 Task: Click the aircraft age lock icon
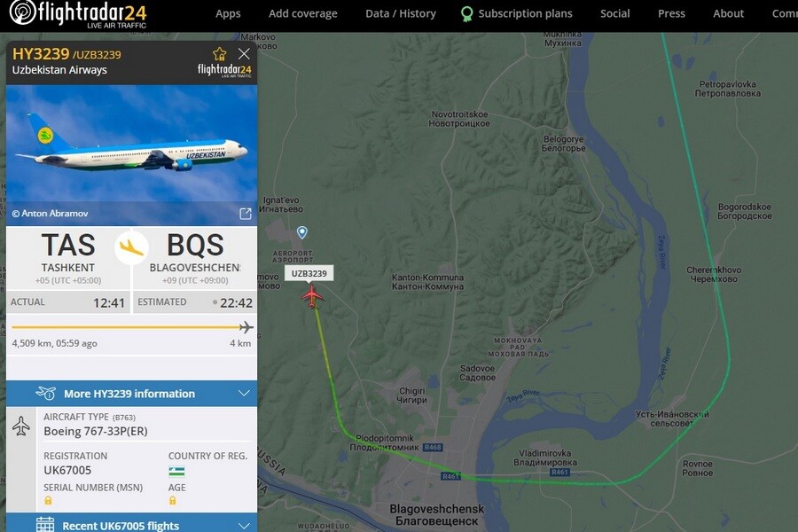click(173, 500)
